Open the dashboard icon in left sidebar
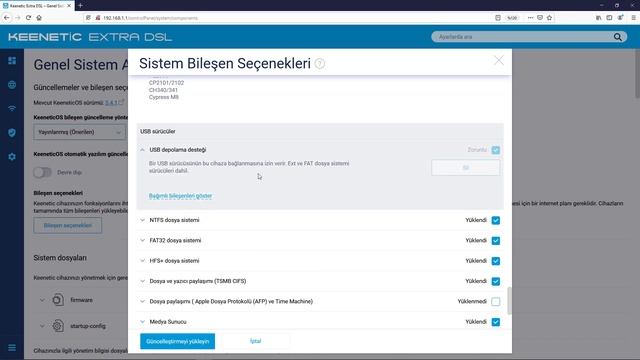640x360 pixels. (12, 61)
